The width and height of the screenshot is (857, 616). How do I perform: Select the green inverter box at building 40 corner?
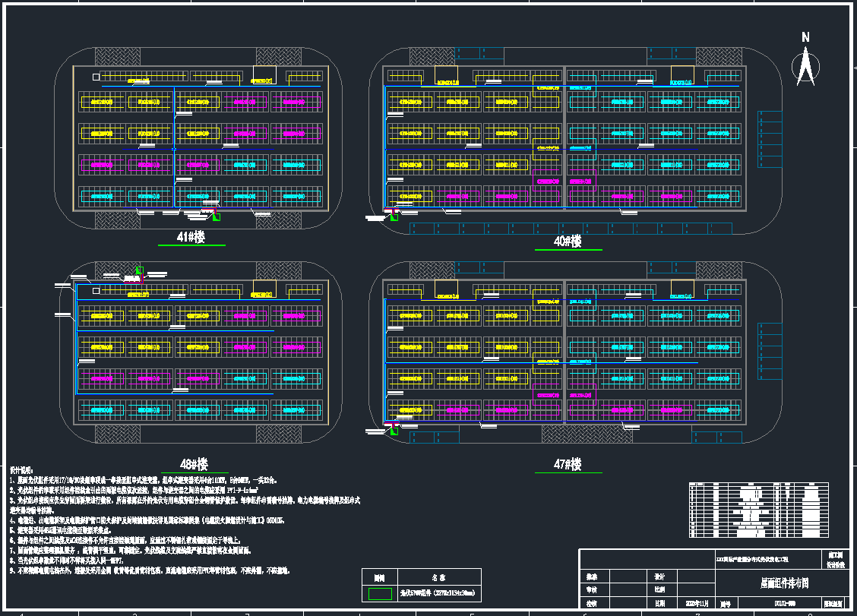(393, 216)
